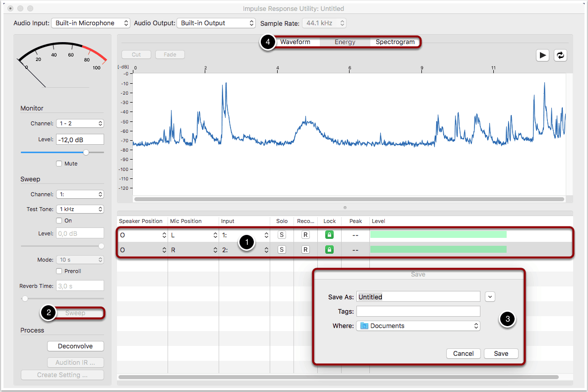
Task: Record-enable the second track with R button
Action: pos(305,250)
